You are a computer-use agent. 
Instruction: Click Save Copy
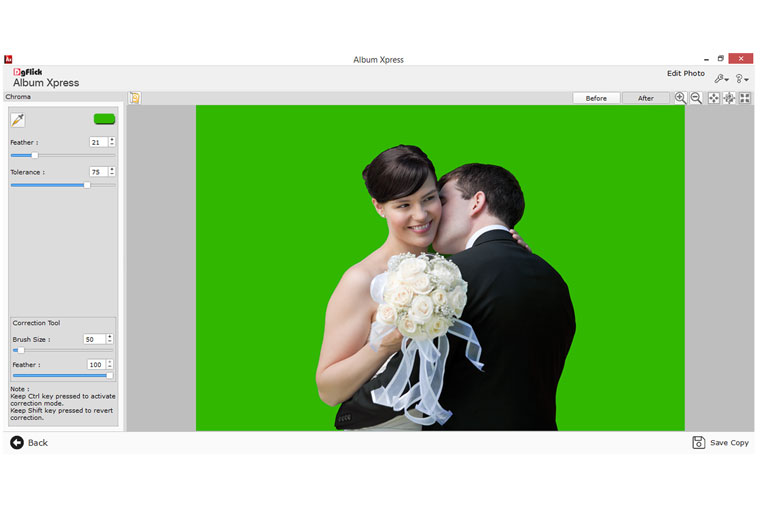tap(720, 442)
